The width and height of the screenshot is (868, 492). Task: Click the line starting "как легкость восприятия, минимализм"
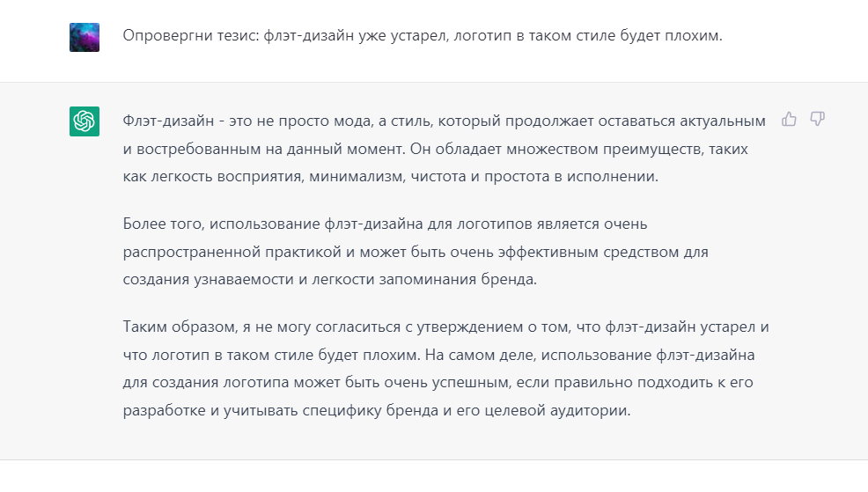390,177
